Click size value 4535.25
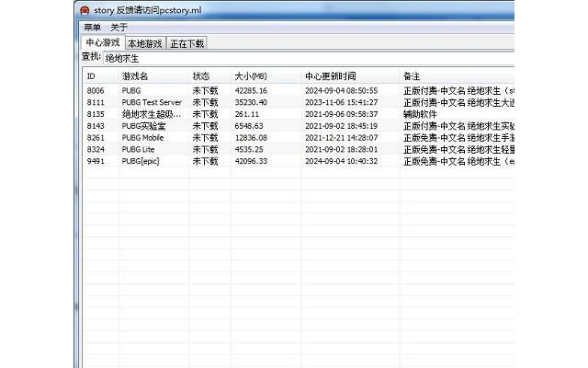 click(249, 149)
